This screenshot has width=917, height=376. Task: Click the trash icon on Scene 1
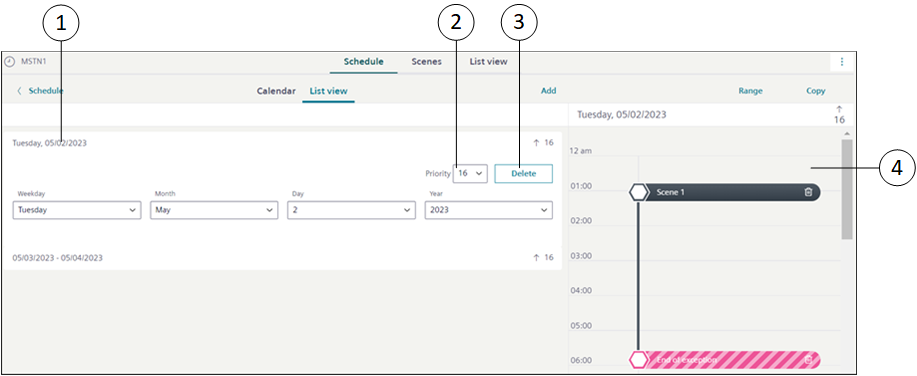click(x=808, y=192)
